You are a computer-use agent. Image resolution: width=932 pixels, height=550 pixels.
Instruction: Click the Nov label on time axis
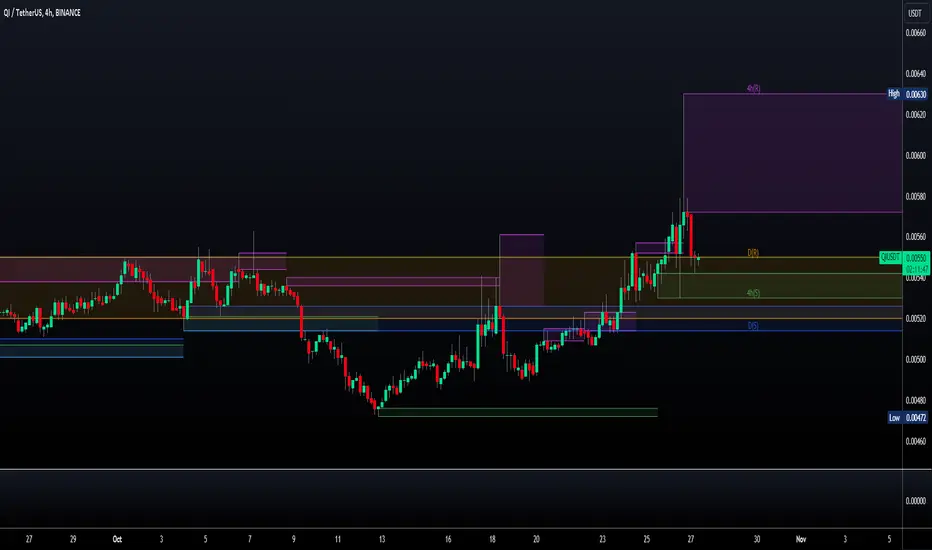point(801,539)
